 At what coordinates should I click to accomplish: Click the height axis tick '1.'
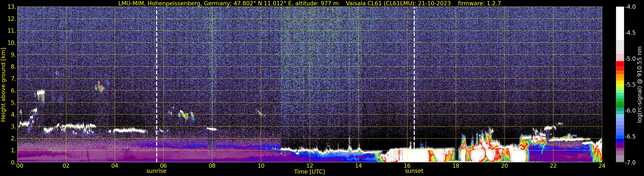(x=13, y=150)
